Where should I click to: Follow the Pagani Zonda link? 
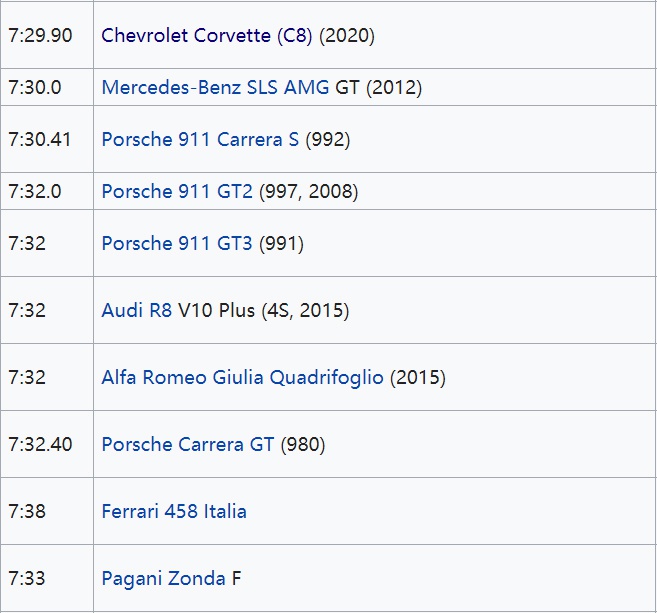(x=164, y=578)
